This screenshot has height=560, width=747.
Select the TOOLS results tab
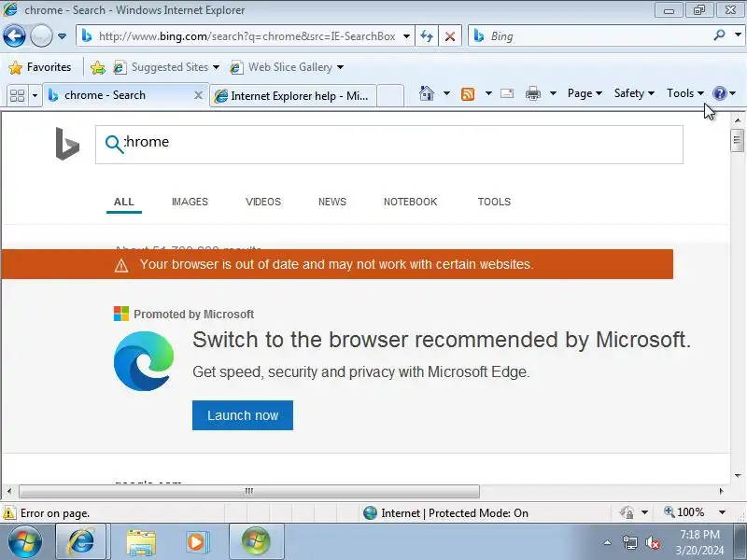click(494, 202)
